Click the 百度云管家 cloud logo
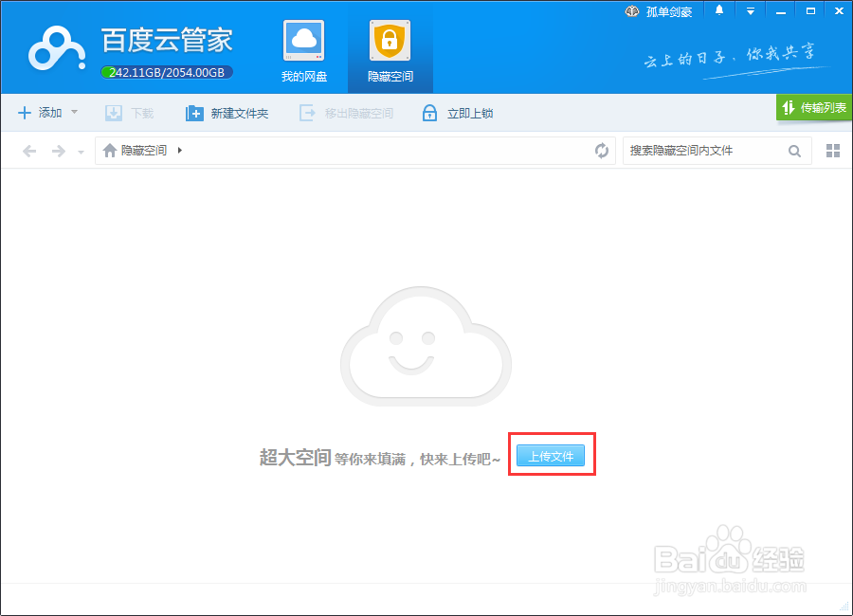The width and height of the screenshot is (853, 616). pos(57,49)
